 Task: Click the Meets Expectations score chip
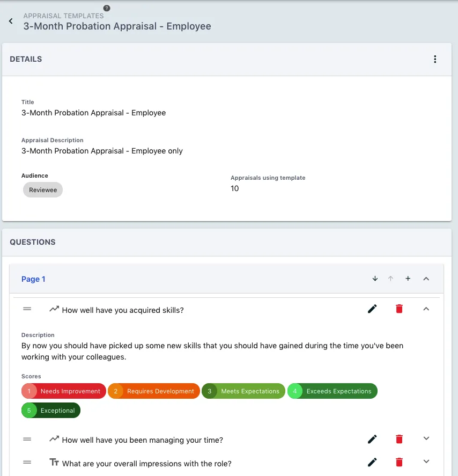pyautogui.click(x=243, y=391)
